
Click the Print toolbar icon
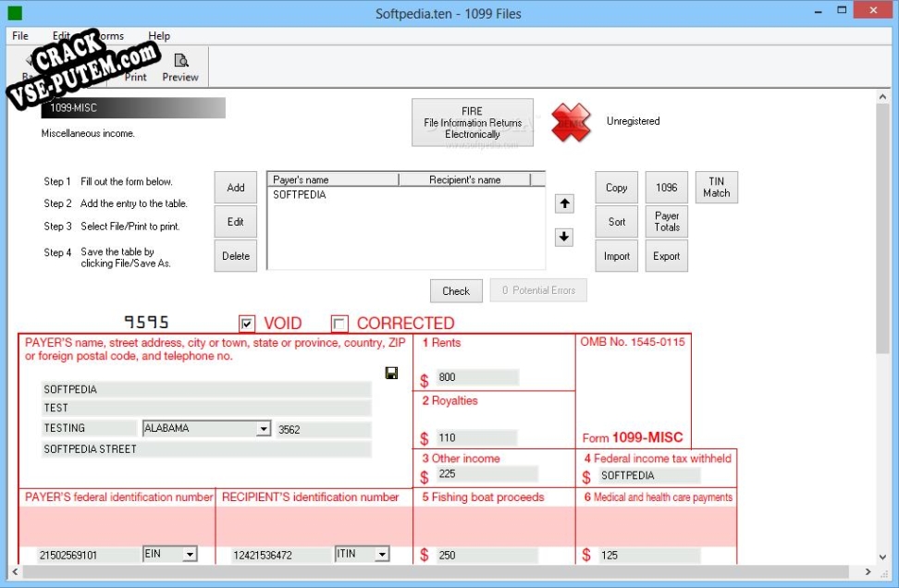(135, 65)
